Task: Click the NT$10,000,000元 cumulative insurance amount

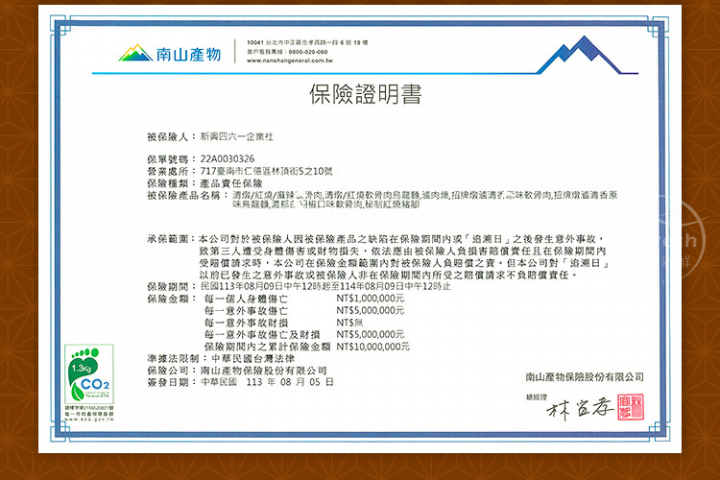Action: (x=372, y=346)
